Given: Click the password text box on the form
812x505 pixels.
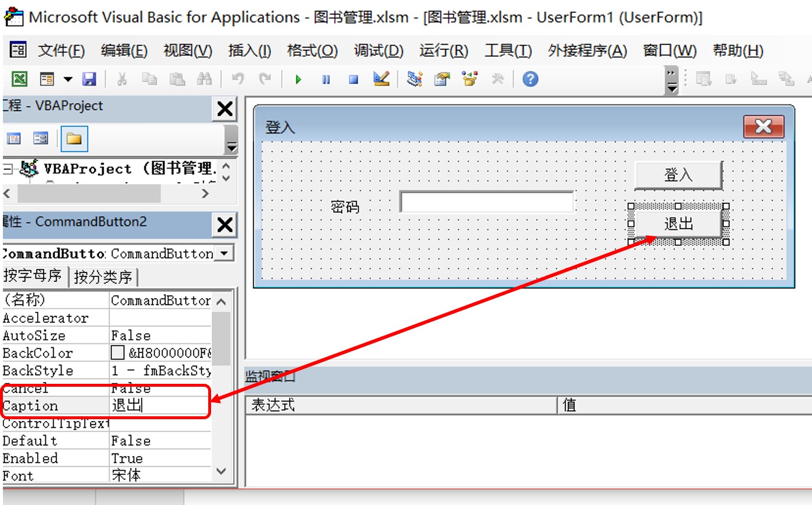Looking at the screenshot, I should [x=486, y=202].
